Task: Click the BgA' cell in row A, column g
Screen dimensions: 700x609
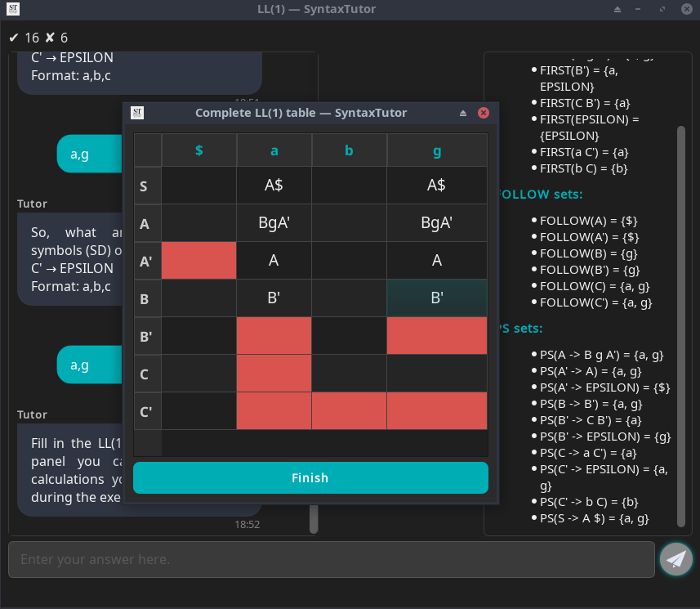Action: click(437, 223)
